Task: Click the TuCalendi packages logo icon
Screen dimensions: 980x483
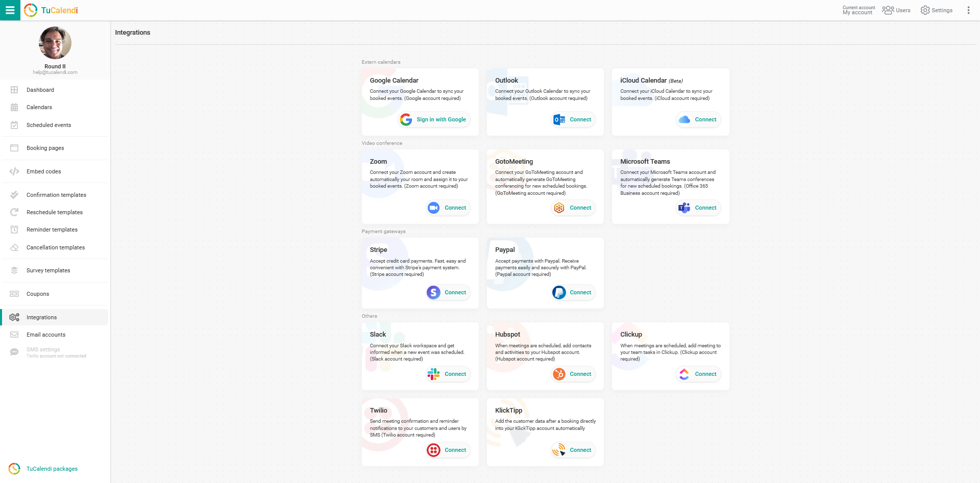Action: pos(14,468)
